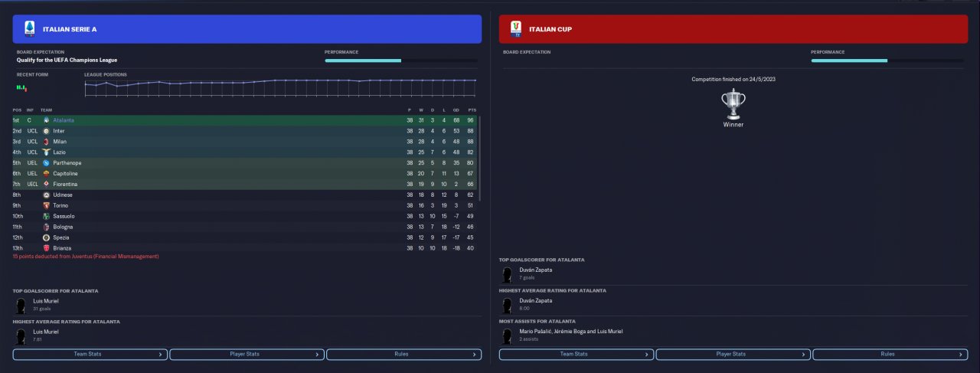
Task: Click the Italian Cup performance progress bar
Action: (887, 61)
